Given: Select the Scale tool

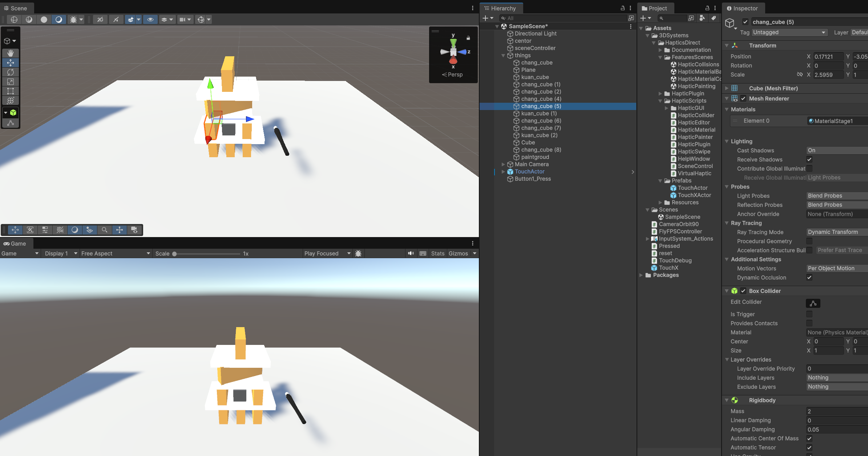Looking at the screenshot, I should tap(11, 81).
